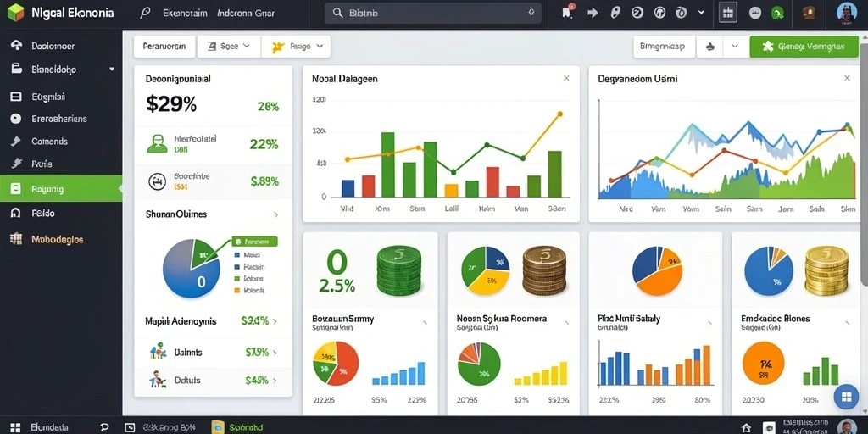
Task: Open the Fsage dropdown
Action: click(x=297, y=47)
